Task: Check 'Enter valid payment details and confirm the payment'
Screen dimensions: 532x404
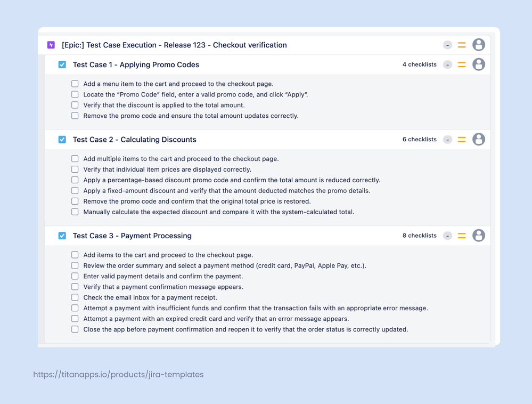Action: (75, 276)
